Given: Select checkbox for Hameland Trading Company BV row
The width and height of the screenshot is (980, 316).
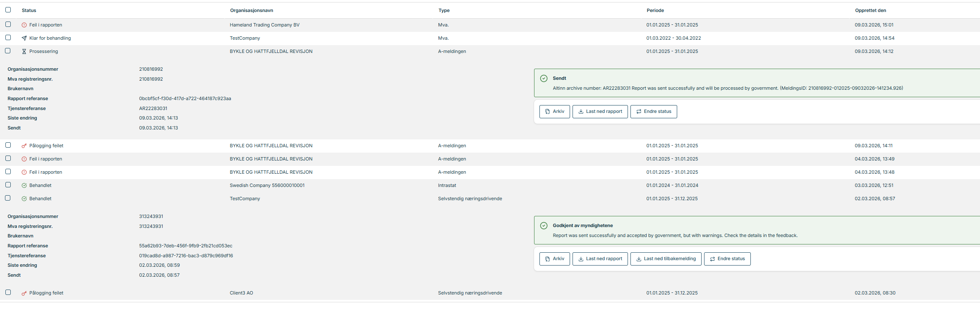Looking at the screenshot, I should tap(8, 24).
